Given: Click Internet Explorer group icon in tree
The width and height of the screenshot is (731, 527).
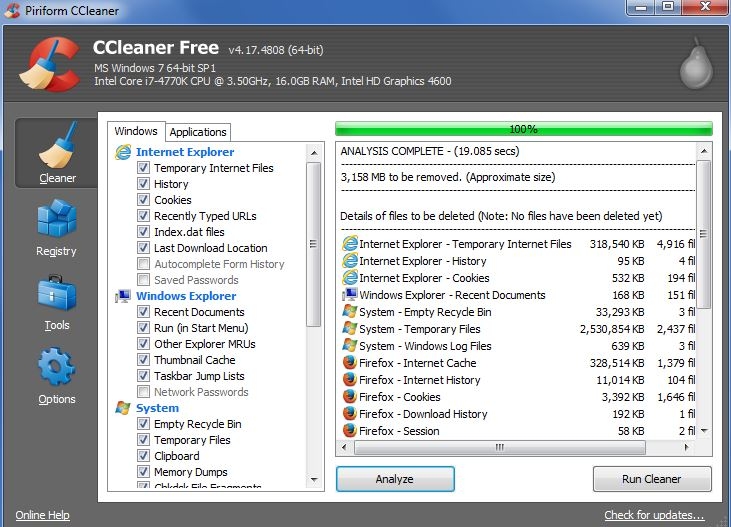Looking at the screenshot, I should pyautogui.click(x=123, y=152).
